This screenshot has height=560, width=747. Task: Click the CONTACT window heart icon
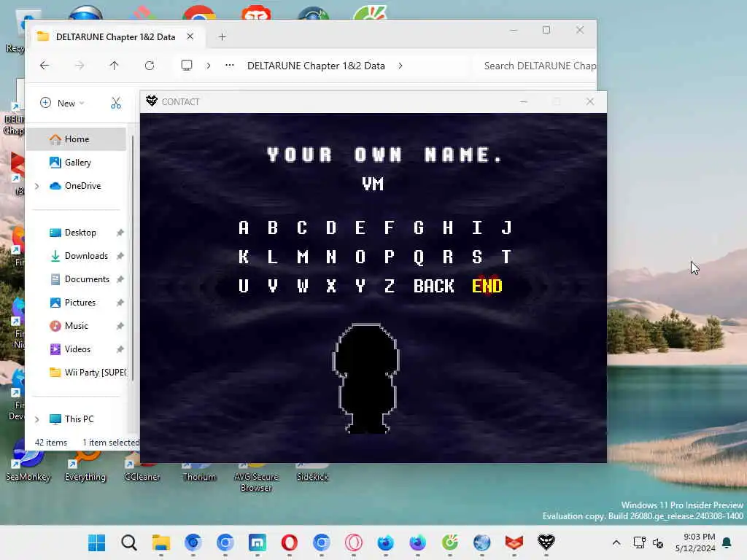(152, 101)
